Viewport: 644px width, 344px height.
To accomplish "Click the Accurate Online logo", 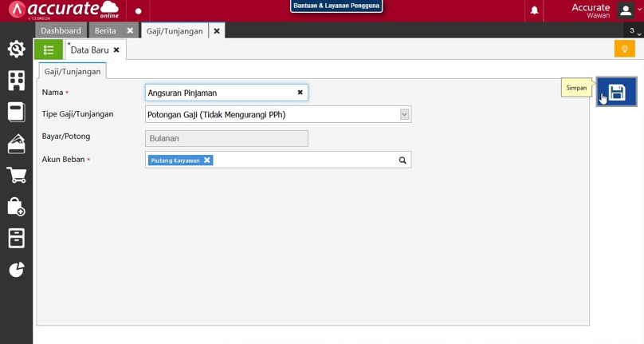I will [64, 10].
